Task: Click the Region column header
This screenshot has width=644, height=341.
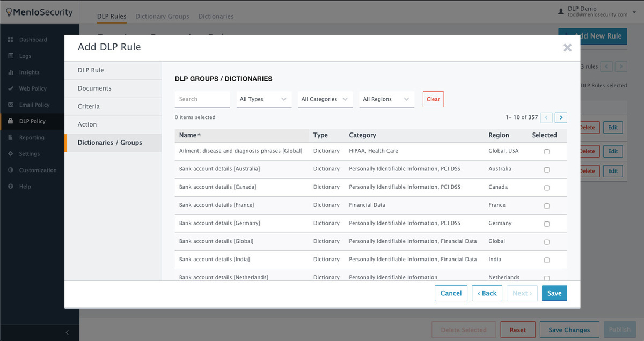Action: click(499, 135)
